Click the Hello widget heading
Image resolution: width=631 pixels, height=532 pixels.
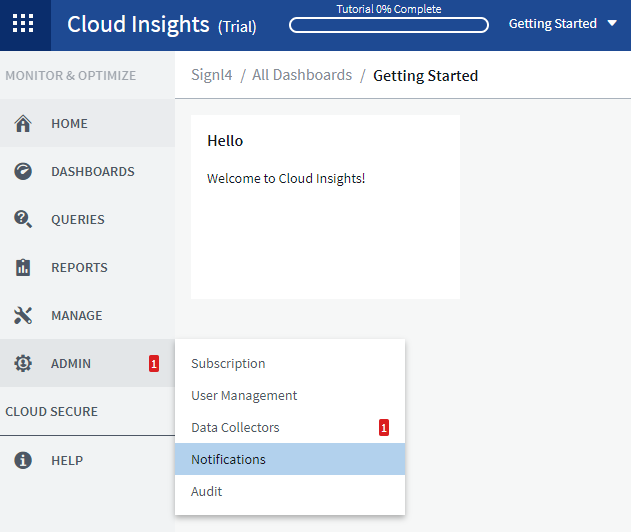(x=225, y=141)
